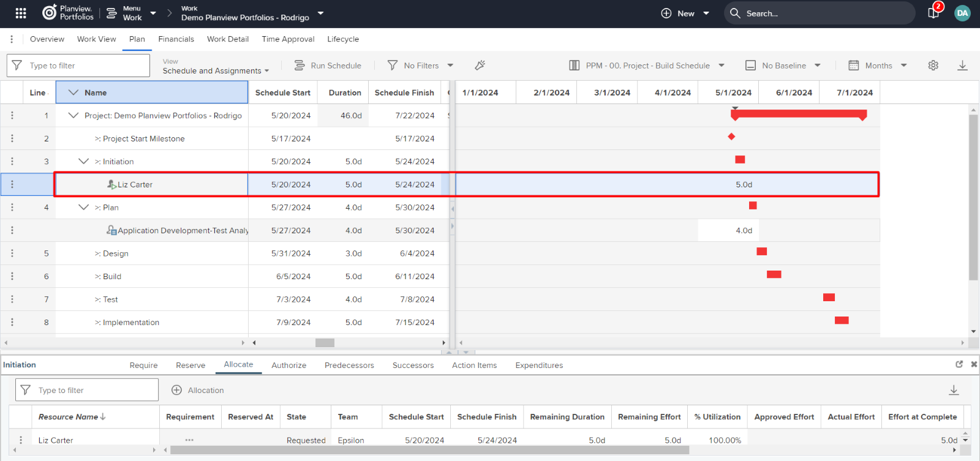Switch to the Time Approval tab
The image size is (980, 461).
288,39
